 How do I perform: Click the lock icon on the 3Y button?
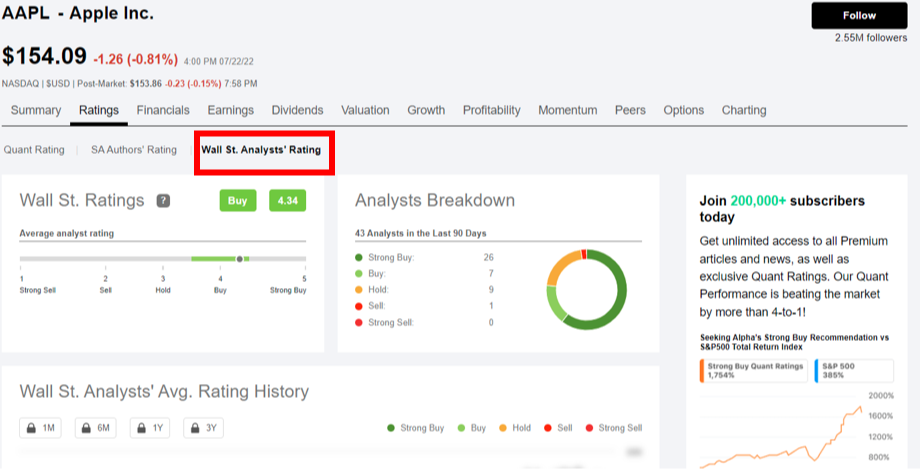click(195, 428)
